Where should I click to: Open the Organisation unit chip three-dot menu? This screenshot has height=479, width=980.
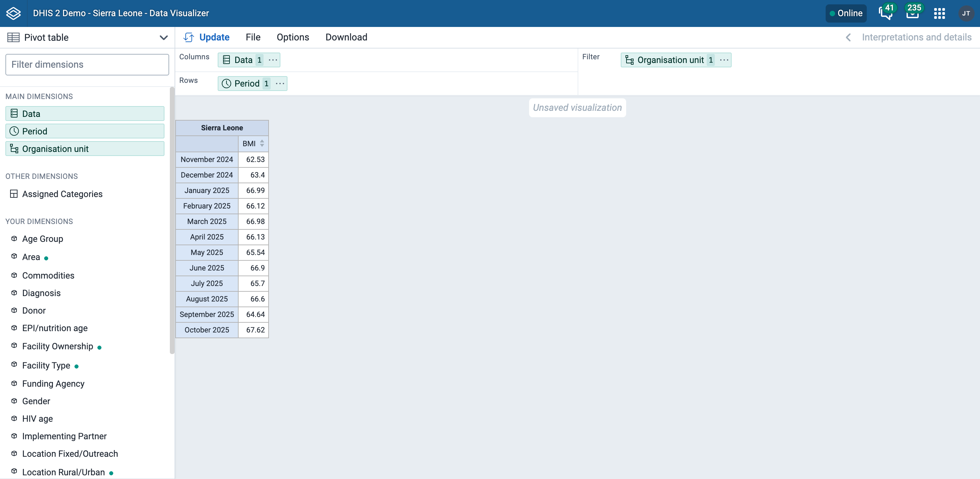point(724,60)
